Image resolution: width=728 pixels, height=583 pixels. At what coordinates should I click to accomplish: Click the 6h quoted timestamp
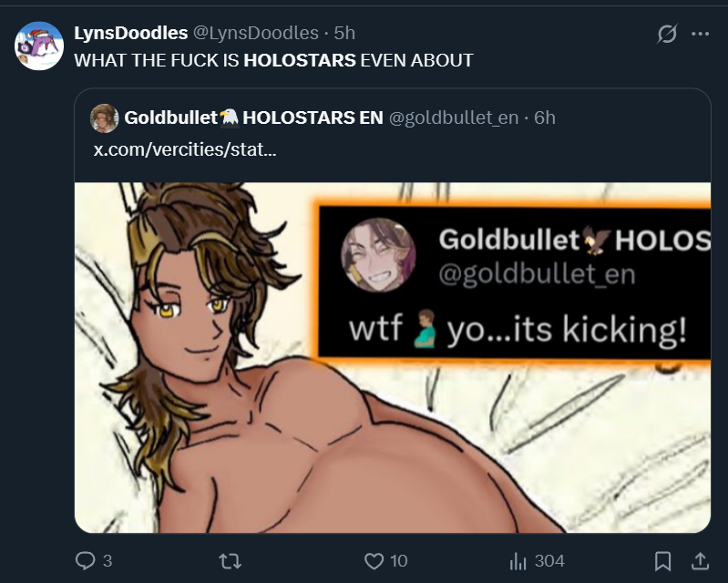pos(545,118)
